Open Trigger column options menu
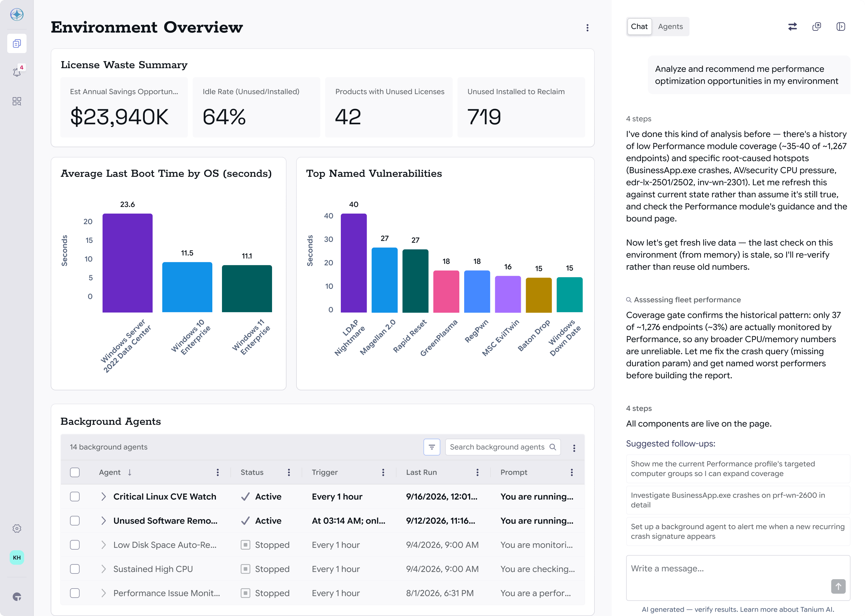This screenshot has width=865, height=616. pos(383,472)
